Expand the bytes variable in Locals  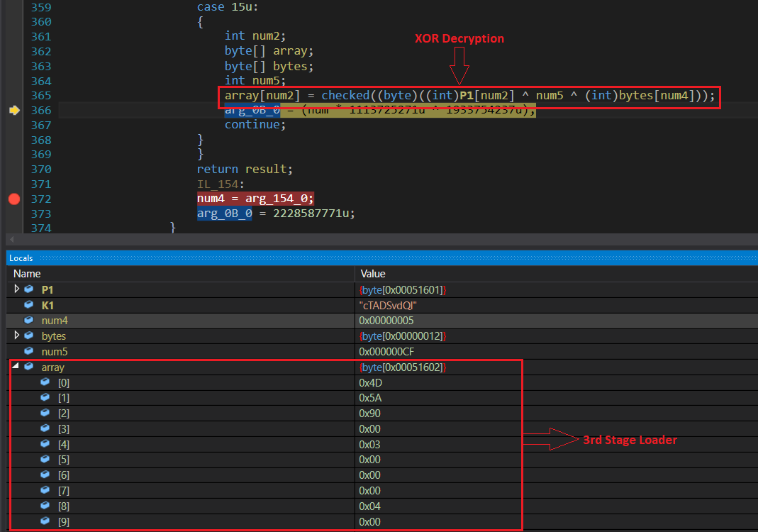coord(17,335)
